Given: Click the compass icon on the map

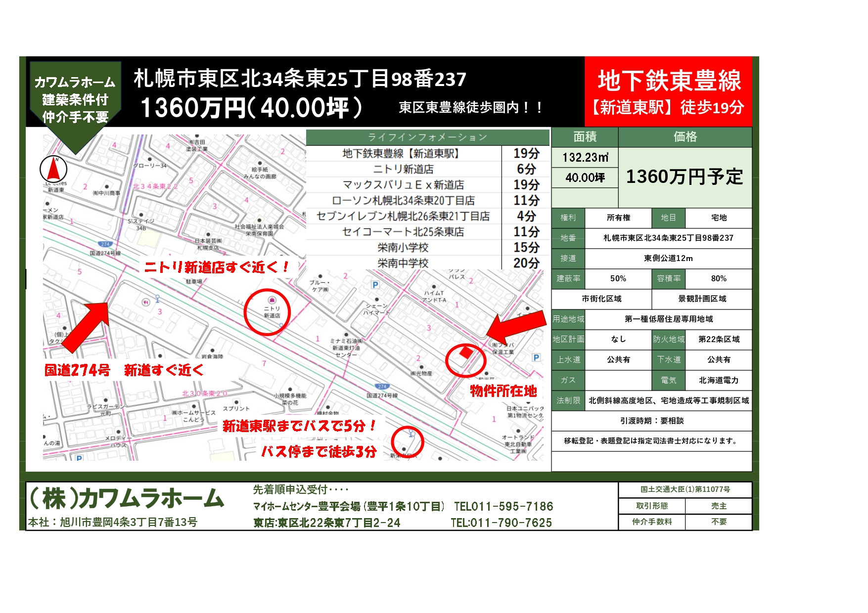Looking at the screenshot, I should click(54, 168).
